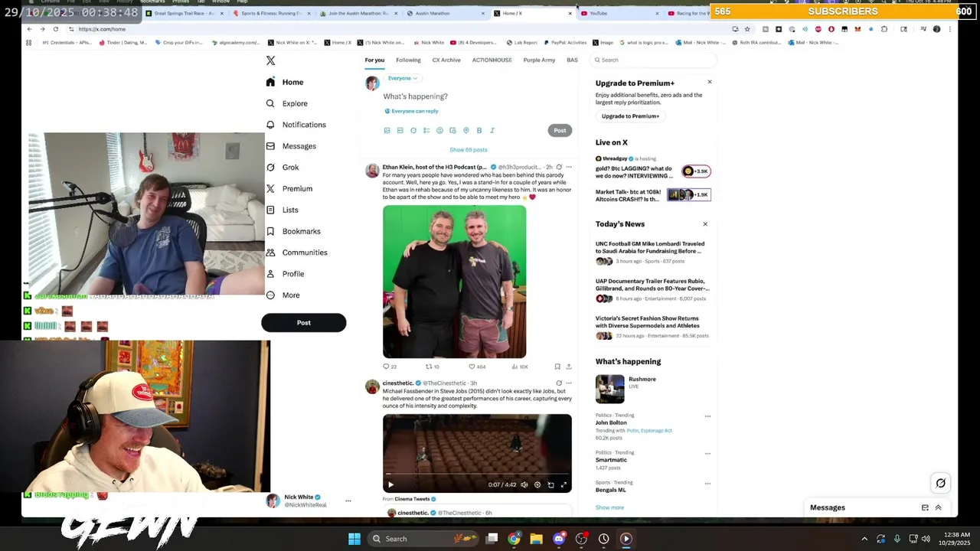This screenshot has height=551, width=980.
Task: Apply italic formatting in composer
Action: coord(492,131)
